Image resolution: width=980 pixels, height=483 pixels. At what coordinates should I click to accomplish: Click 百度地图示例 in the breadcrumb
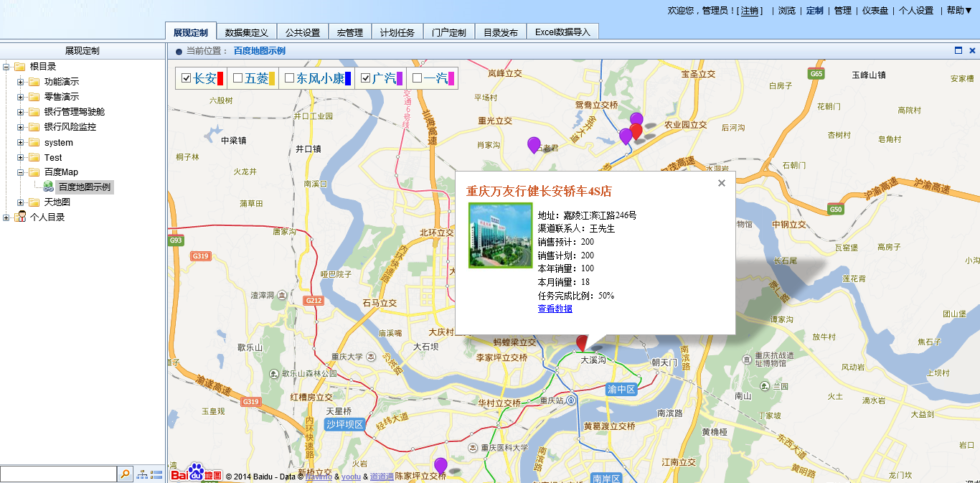coord(260,51)
